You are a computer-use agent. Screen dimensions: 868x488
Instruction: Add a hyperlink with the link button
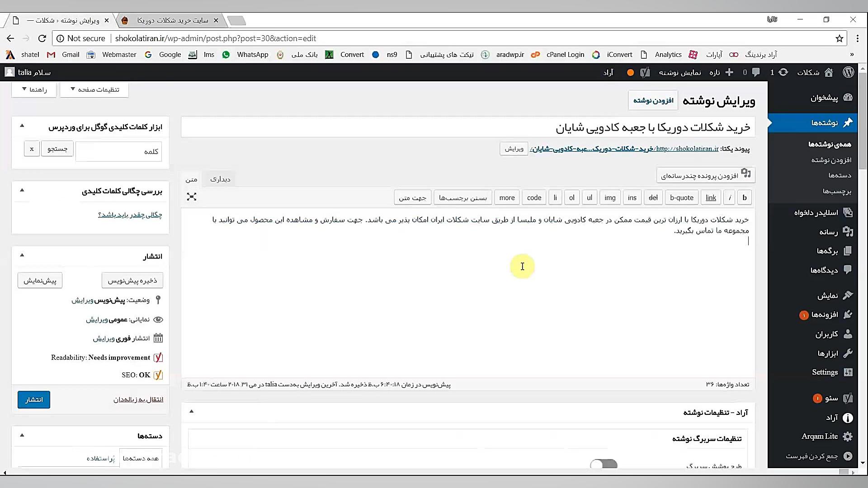click(x=711, y=197)
